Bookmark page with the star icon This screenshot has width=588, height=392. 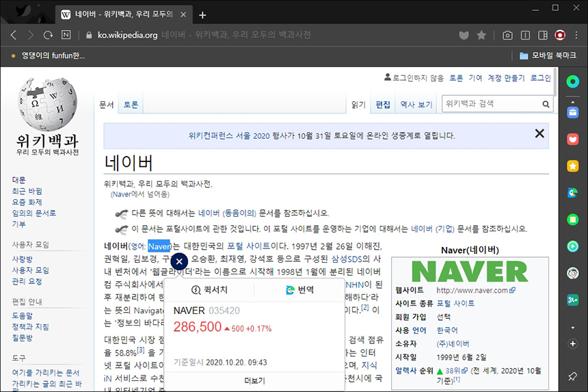point(481,36)
